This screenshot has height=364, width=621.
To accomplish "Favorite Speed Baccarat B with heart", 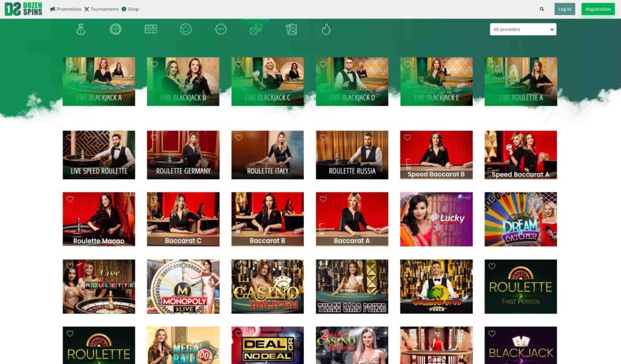I will (408, 137).
